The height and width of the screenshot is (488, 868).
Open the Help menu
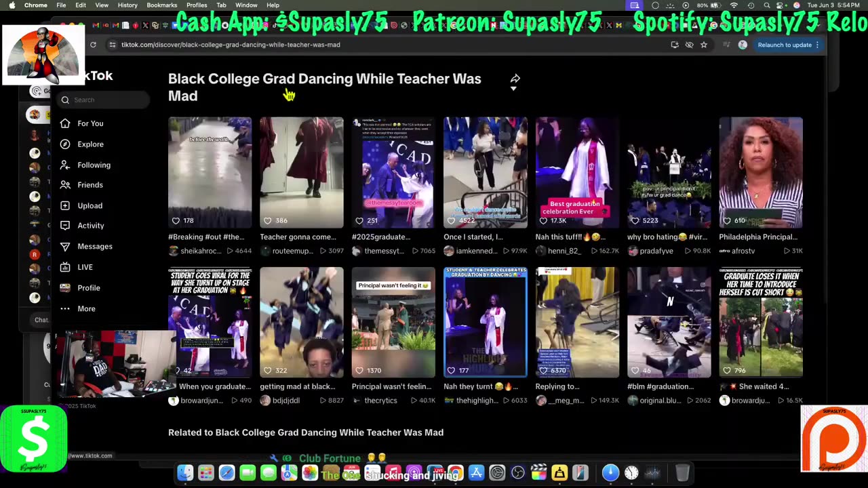(273, 5)
